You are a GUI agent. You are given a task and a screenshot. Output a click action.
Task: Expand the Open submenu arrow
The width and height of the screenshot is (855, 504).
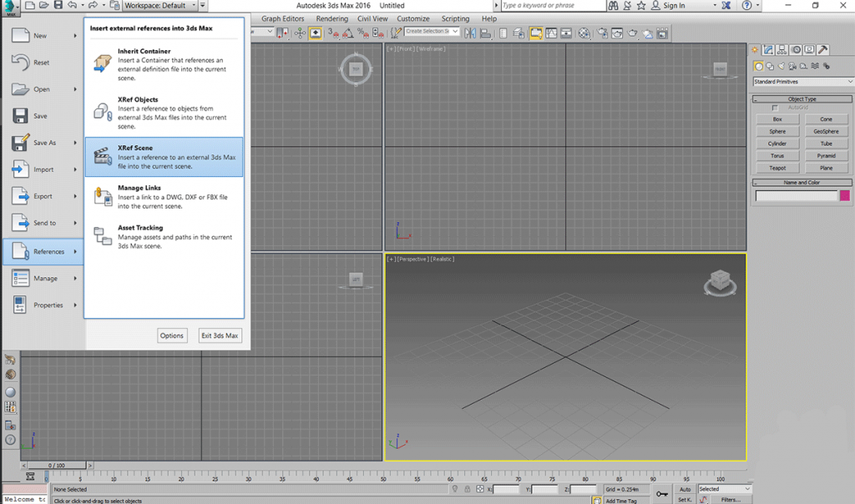click(75, 89)
